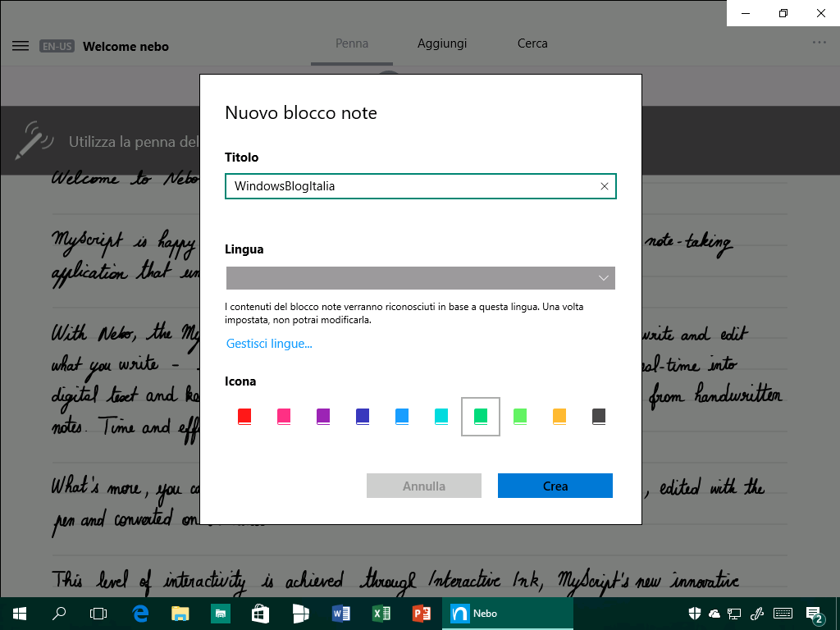The image size is (840, 630).
Task: Switch to the Aggiungi tab
Action: (x=442, y=44)
